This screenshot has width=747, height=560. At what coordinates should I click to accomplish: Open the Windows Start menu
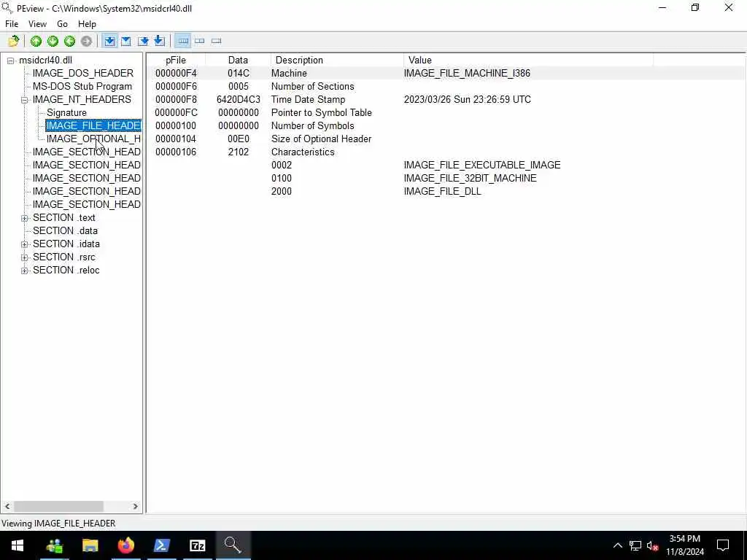tap(18, 545)
